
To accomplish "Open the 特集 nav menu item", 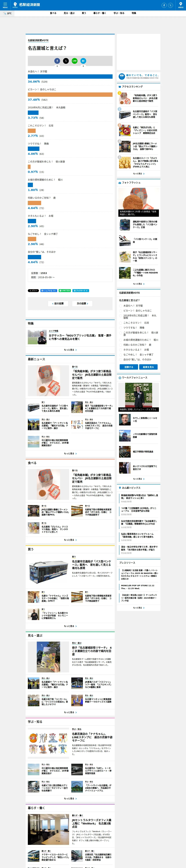I will point(134,13).
